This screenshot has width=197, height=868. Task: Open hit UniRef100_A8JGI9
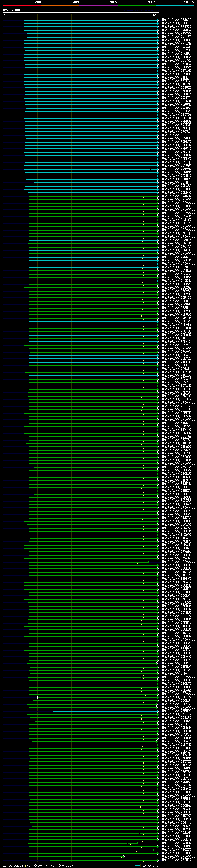tap(177, 20)
